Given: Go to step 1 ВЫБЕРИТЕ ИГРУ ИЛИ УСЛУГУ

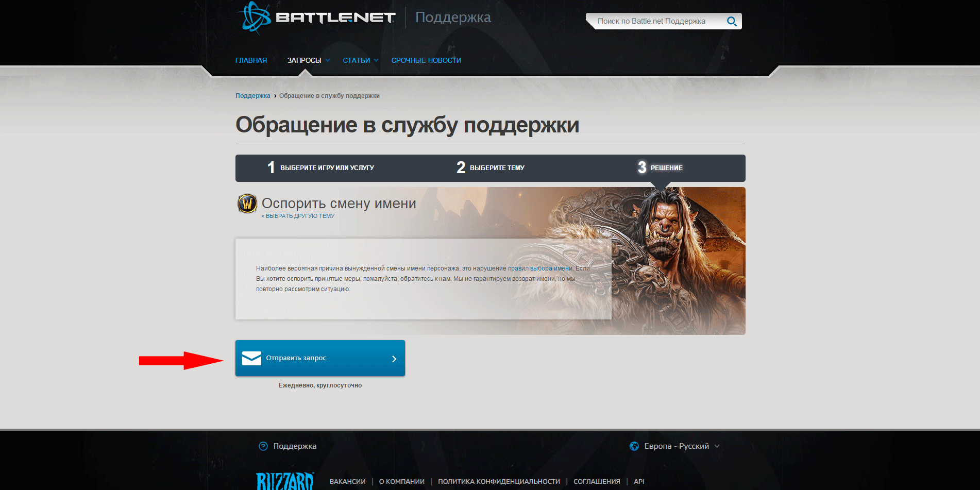Looking at the screenshot, I should 320,167.
